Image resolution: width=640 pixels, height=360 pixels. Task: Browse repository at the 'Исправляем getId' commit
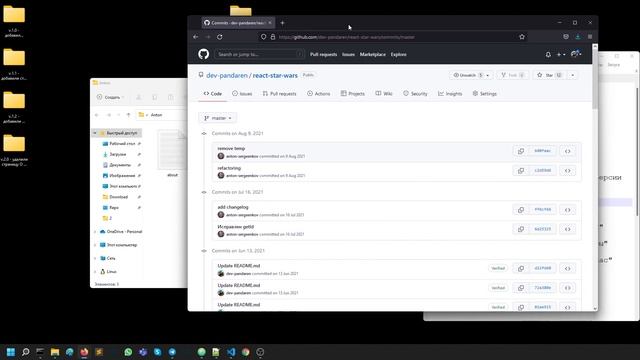(x=568, y=229)
